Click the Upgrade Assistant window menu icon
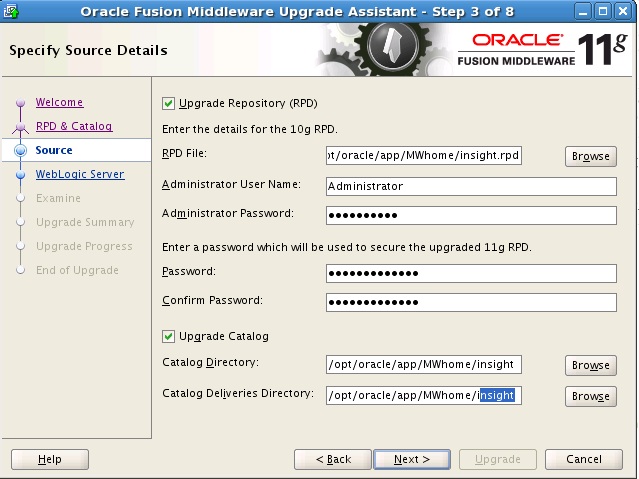Viewport: 639px width, 479px height. [11, 11]
